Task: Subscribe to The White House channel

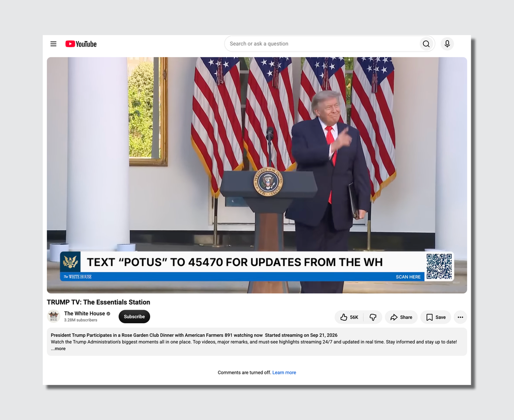Action: point(135,317)
